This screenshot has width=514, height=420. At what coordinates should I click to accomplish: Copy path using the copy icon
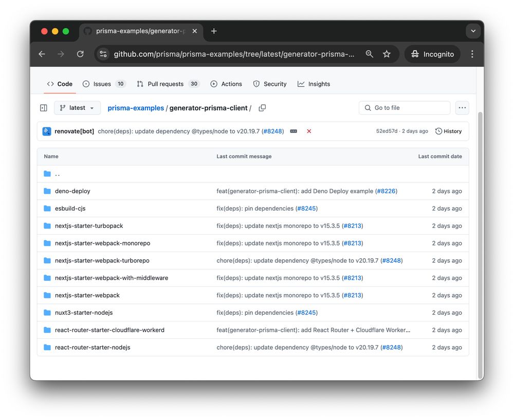click(x=262, y=108)
